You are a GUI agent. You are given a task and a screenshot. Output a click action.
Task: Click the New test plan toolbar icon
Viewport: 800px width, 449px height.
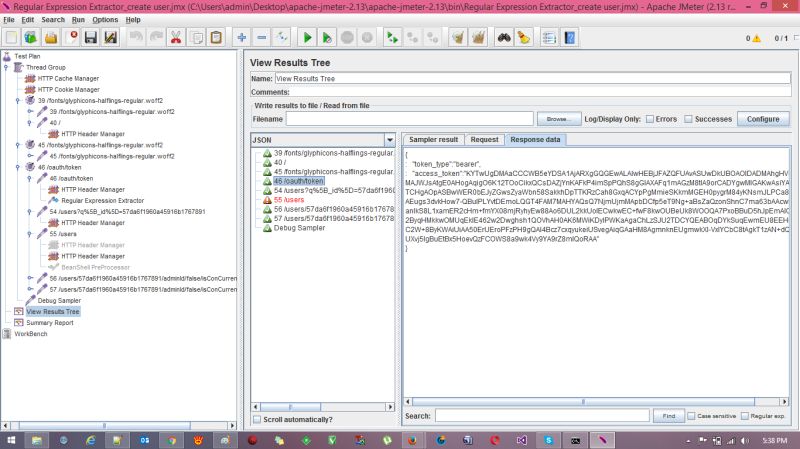coord(11,37)
